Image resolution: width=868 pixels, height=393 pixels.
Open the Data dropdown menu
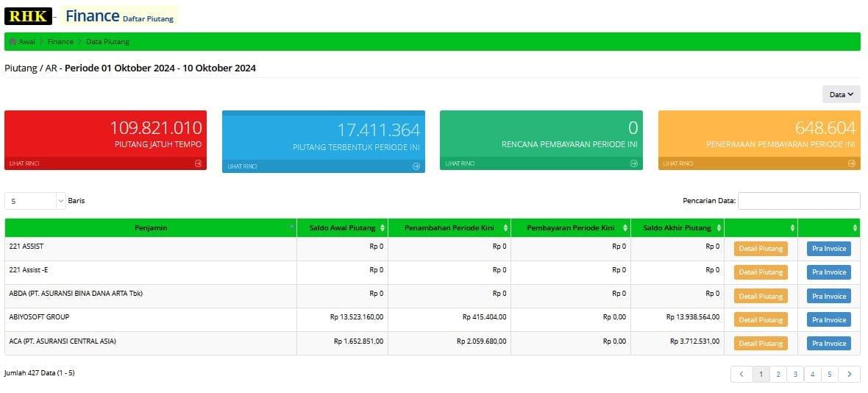click(x=841, y=94)
